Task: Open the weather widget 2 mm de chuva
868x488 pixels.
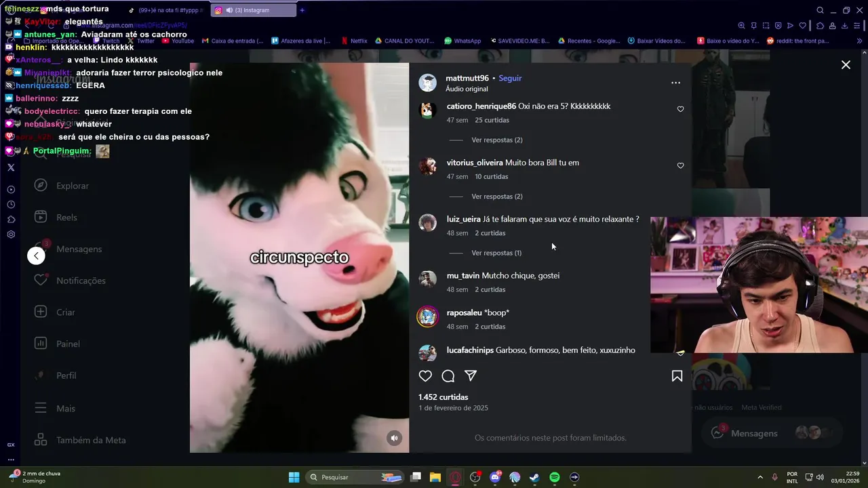Action: tap(34, 477)
